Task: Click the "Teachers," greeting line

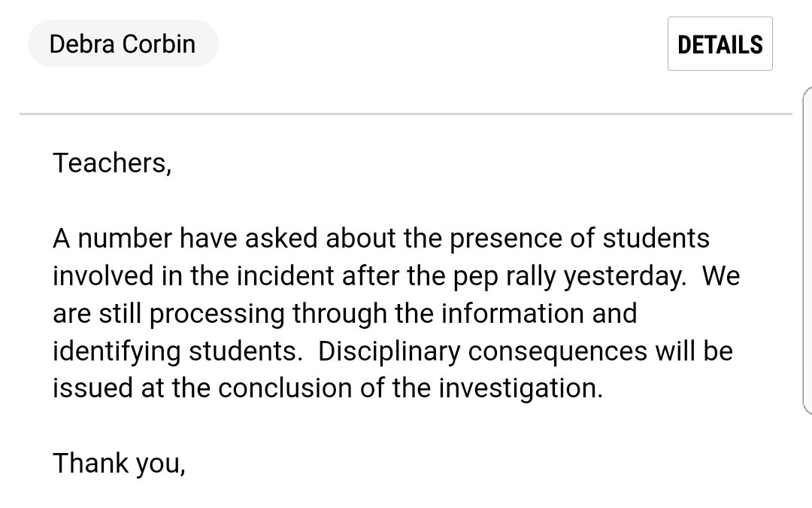Action: coord(112,163)
